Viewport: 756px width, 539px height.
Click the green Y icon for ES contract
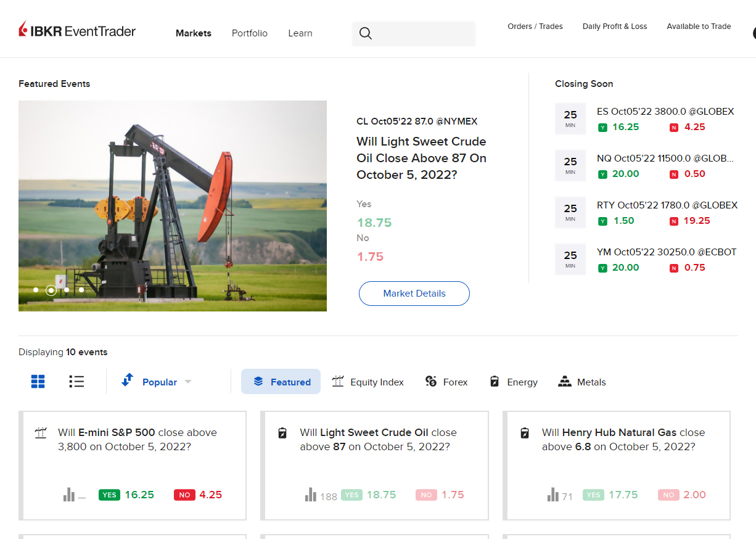602,128
